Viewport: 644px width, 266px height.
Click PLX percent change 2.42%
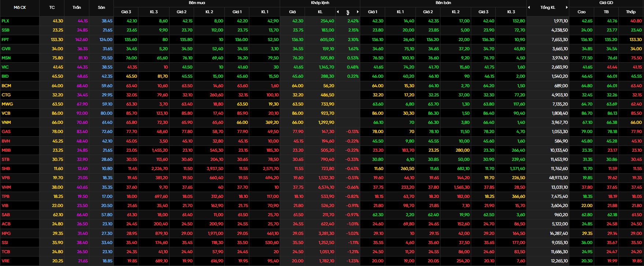point(353,21)
